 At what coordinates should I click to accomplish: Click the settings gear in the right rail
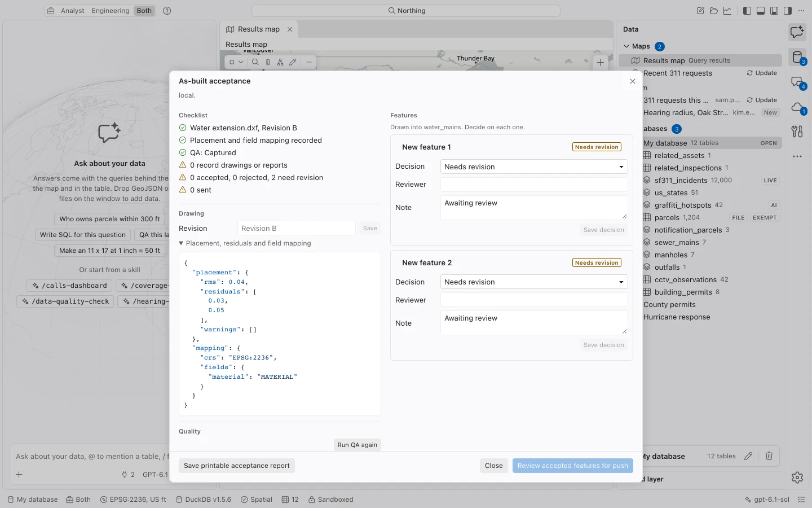click(x=797, y=478)
